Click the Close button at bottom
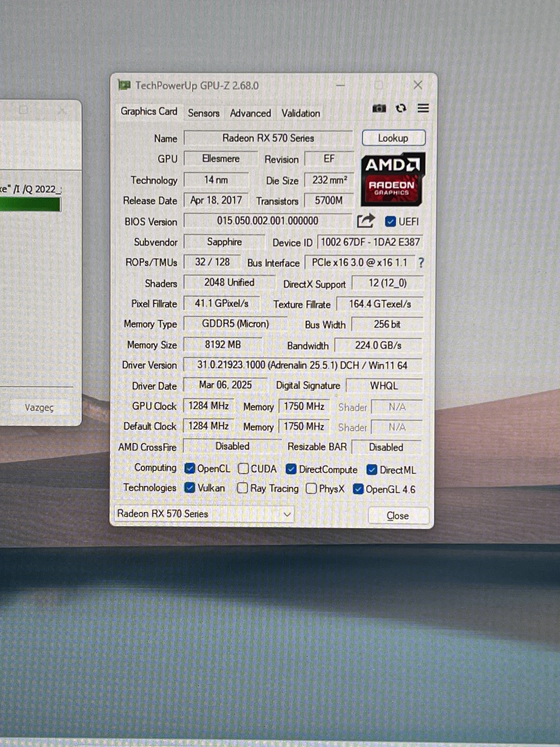The width and height of the screenshot is (560, 747). (x=397, y=516)
